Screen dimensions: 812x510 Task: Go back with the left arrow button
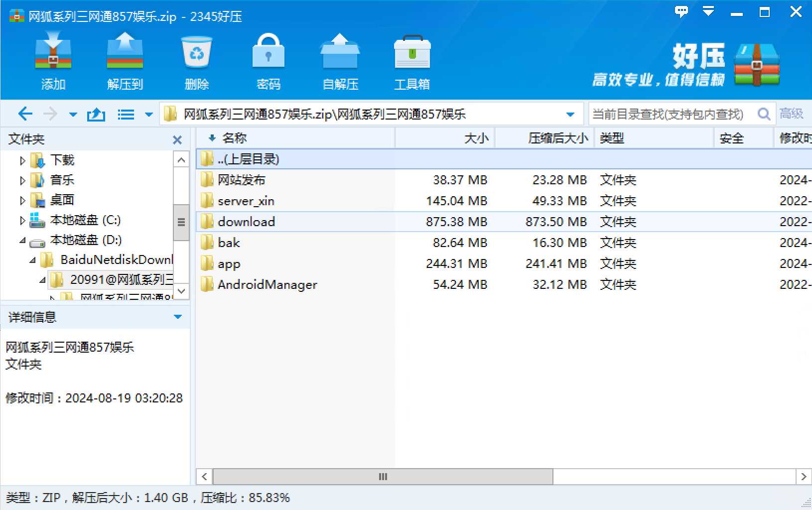coord(25,114)
